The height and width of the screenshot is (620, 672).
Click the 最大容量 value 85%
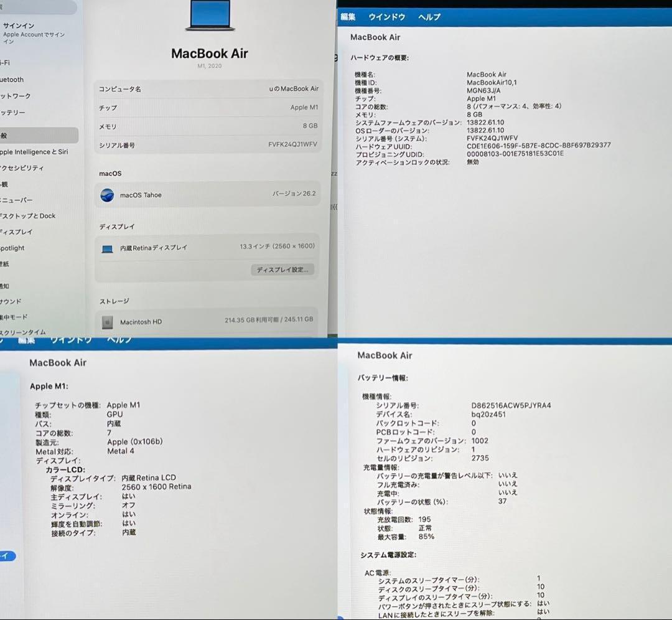pyautogui.click(x=426, y=537)
